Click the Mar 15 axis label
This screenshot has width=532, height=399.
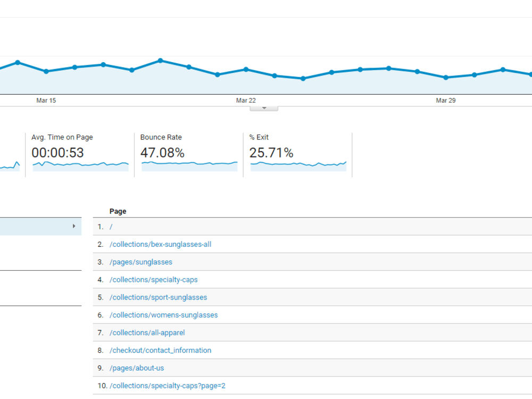(46, 101)
